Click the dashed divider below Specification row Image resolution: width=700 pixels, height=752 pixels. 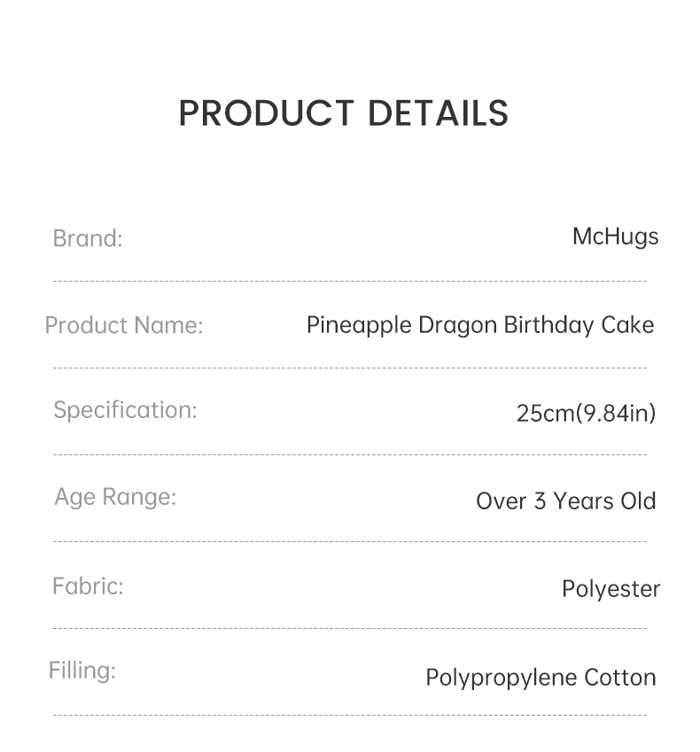(x=350, y=454)
